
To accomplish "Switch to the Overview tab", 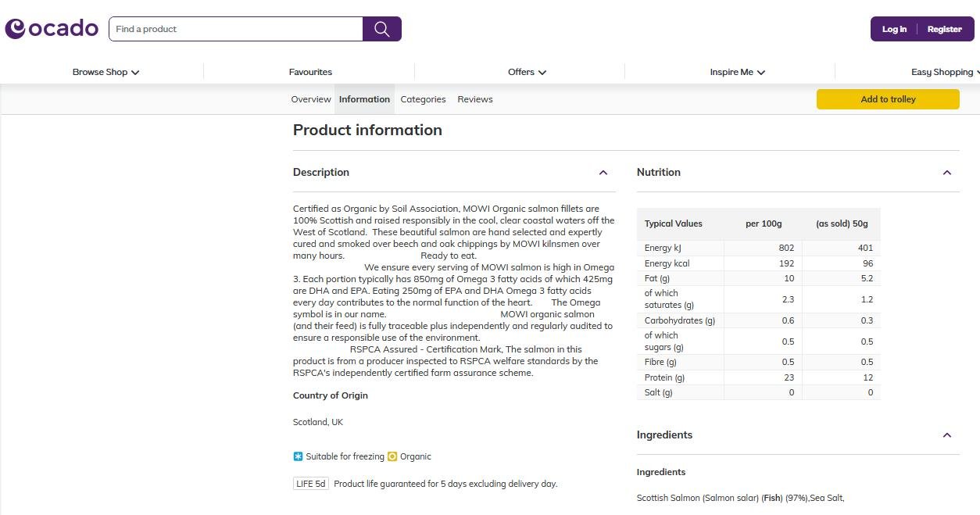I will (311, 99).
